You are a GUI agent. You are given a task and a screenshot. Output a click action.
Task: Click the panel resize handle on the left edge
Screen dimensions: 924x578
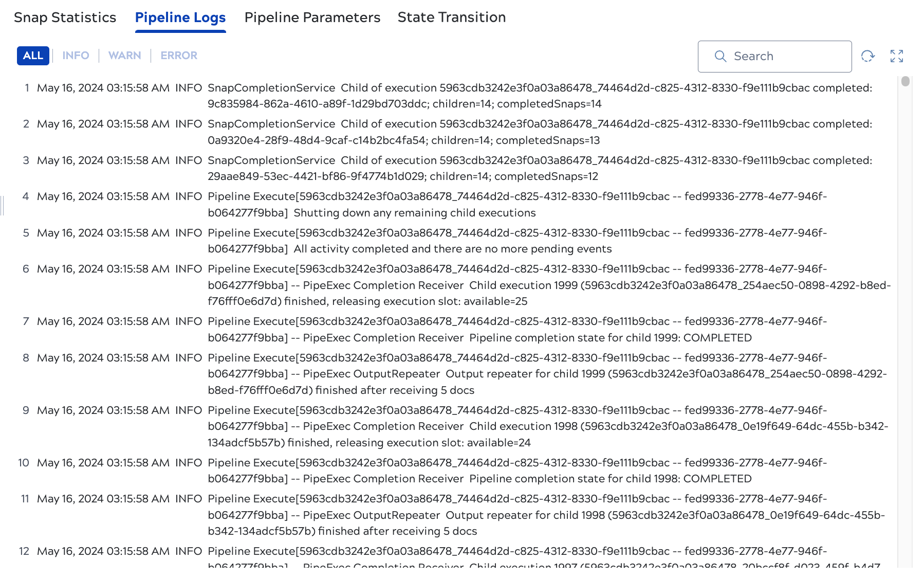click(2, 205)
